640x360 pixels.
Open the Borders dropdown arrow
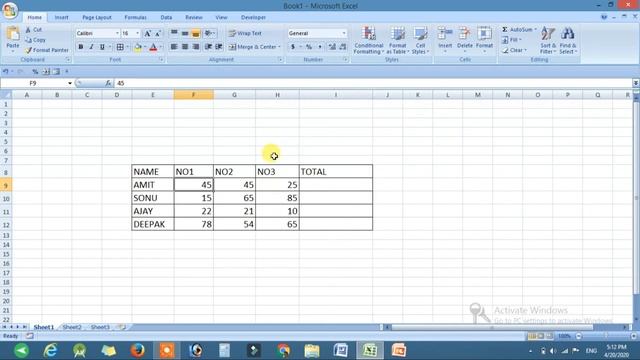(x=127, y=47)
